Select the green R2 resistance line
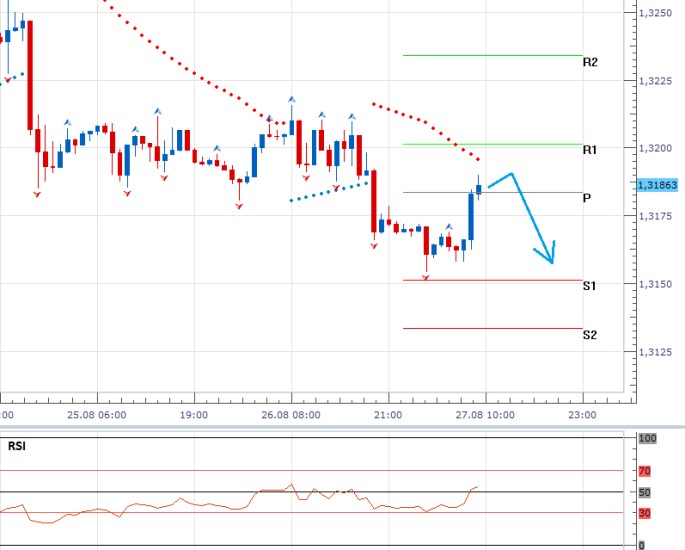The width and height of the screenshot is (685, 550). pyautogui.click(x=492, y=55)
